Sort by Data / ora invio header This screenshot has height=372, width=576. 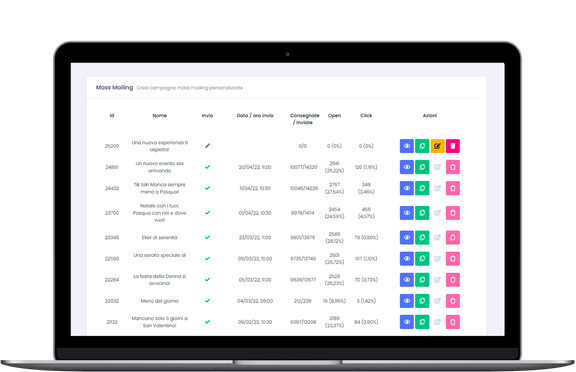(255, 115)
